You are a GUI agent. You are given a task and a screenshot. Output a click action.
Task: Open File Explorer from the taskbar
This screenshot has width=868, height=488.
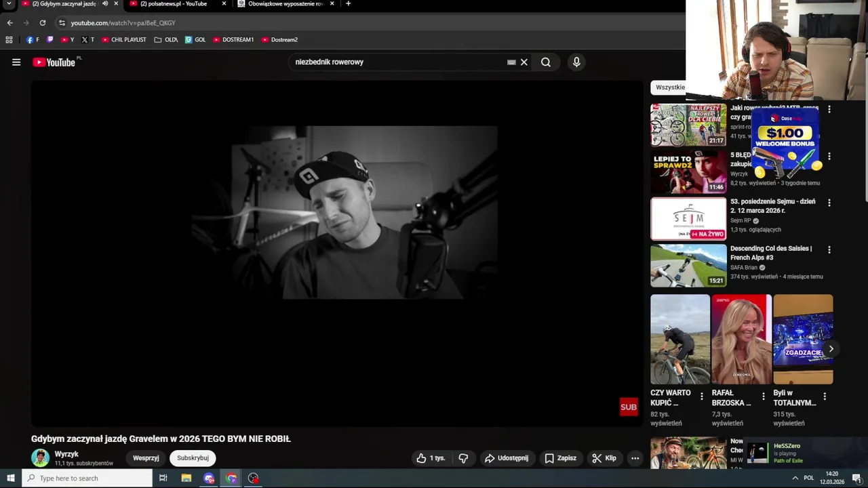[186, 479]
